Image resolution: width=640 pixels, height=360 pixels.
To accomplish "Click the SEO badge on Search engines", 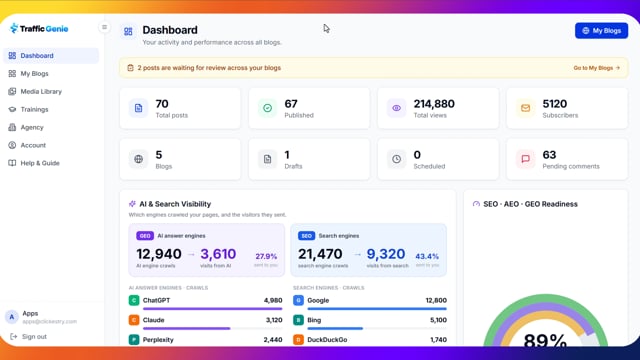I will [x=307, y=236].
